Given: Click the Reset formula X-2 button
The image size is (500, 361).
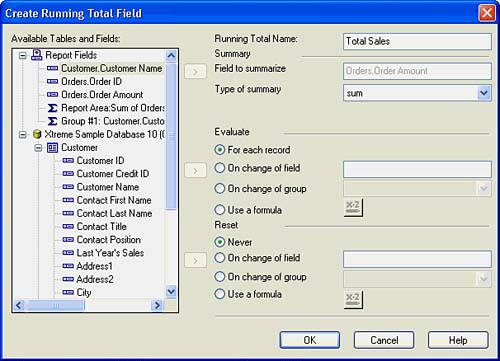Looking at the screenshot, I should 353,299.
